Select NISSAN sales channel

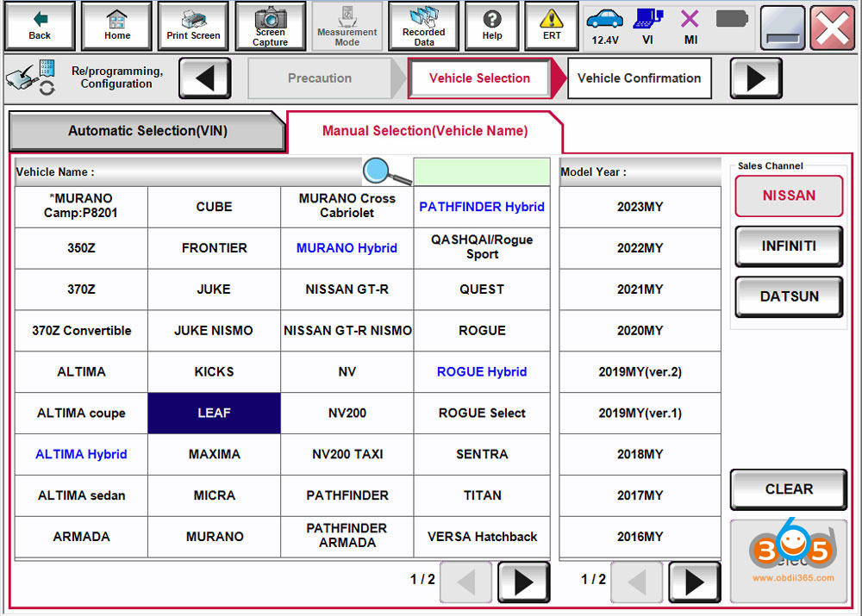coord(789,196)
